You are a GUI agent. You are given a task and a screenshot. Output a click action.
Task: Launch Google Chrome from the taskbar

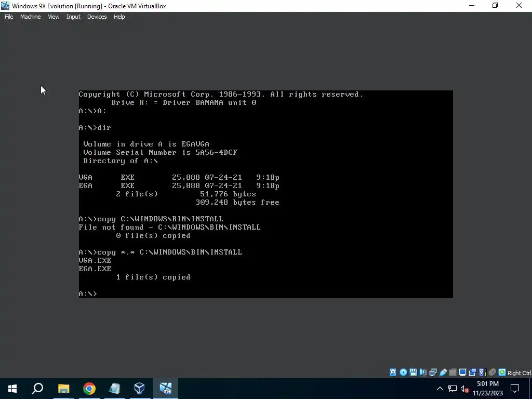point(89,389)
